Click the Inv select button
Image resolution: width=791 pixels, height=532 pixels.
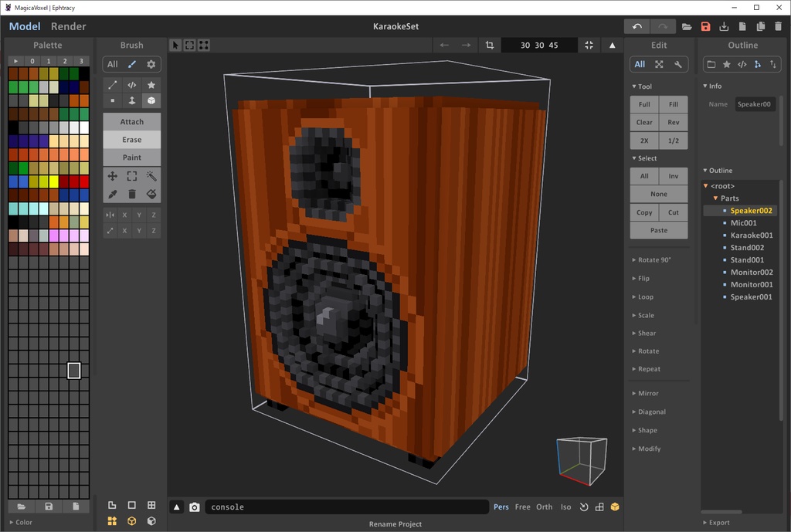(x=674, y=176)
